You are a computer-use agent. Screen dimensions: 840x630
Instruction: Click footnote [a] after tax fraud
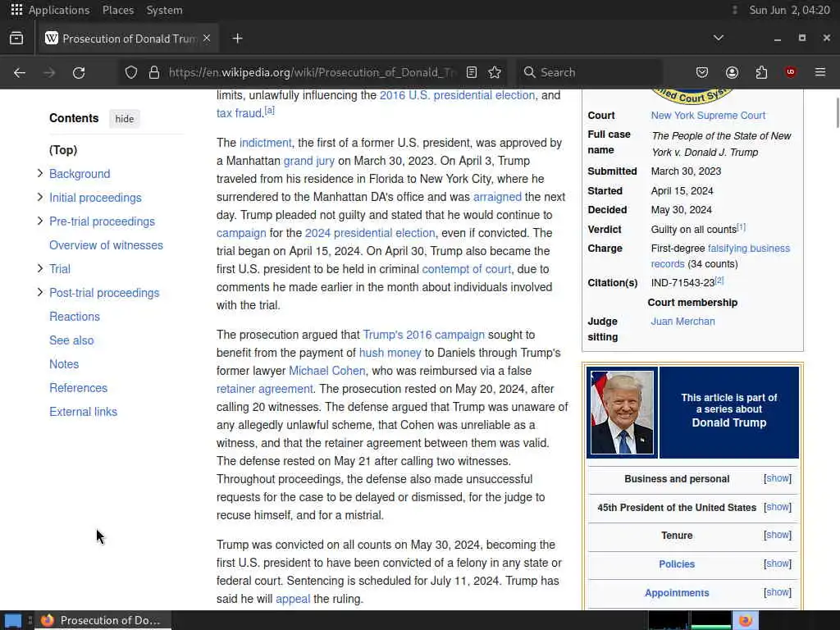[x=269, y=111]
